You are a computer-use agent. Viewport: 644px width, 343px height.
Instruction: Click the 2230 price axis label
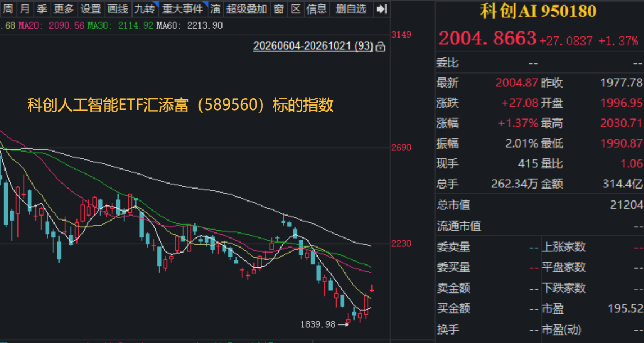pos(401,243)
